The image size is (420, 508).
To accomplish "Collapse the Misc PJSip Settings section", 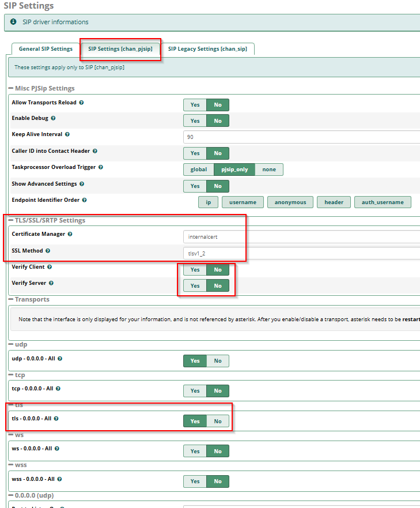I will 11,88.
